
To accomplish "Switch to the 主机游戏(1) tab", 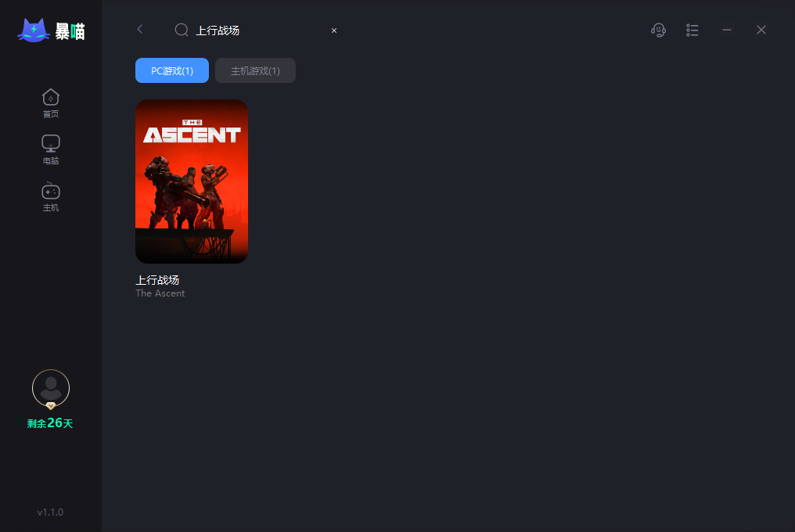I will 255,70.
